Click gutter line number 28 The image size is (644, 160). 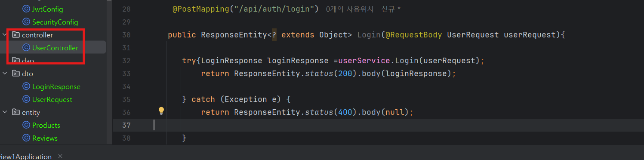[x=126, y=9]
